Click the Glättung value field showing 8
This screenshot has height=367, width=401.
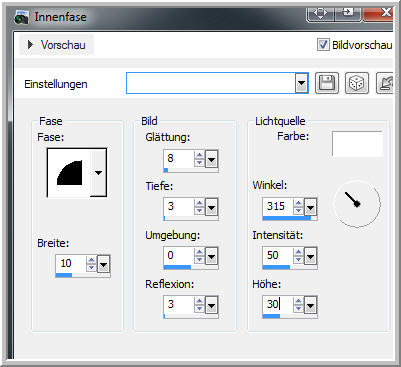coord(179,159)
